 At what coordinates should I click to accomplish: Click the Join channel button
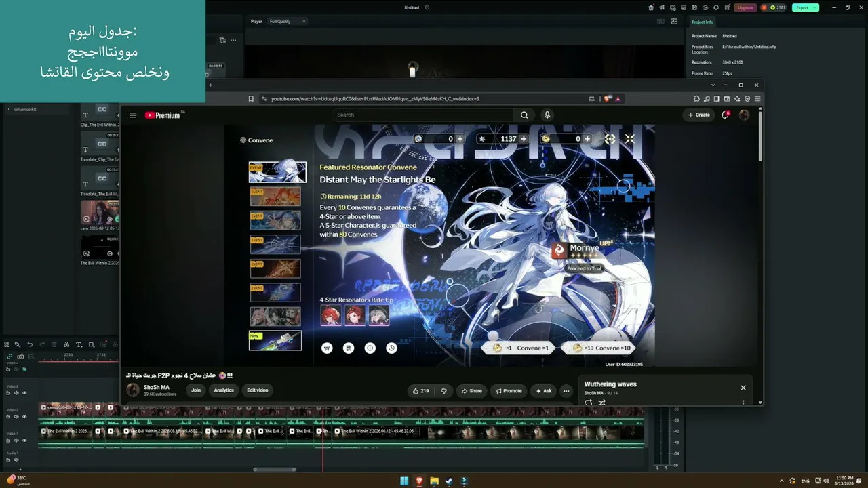[x=196, y=390]
